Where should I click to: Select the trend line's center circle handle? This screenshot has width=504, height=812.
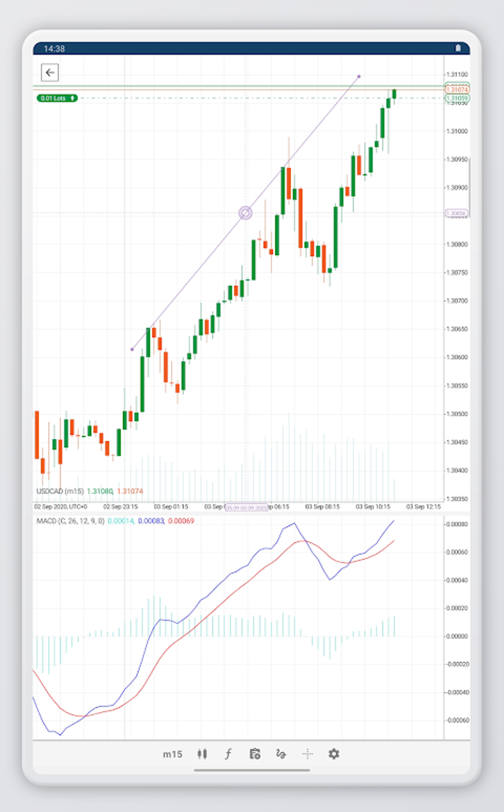(x=246, y=213)
